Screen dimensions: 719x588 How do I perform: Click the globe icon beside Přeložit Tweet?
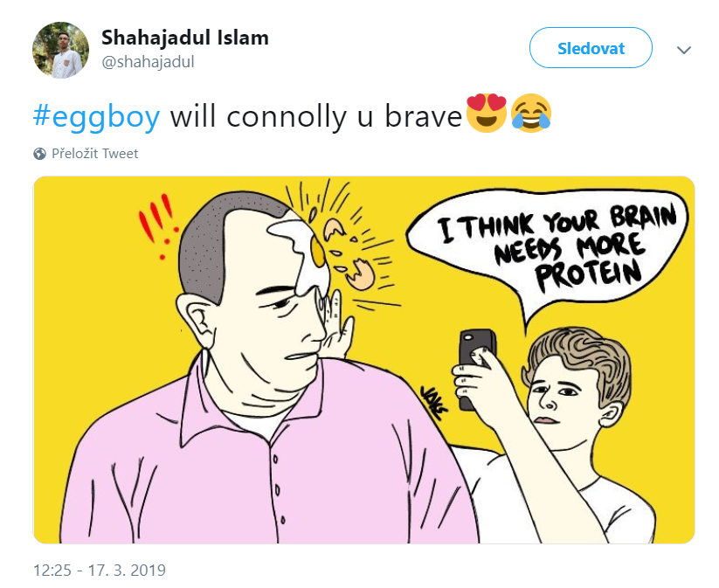point(40,154)
